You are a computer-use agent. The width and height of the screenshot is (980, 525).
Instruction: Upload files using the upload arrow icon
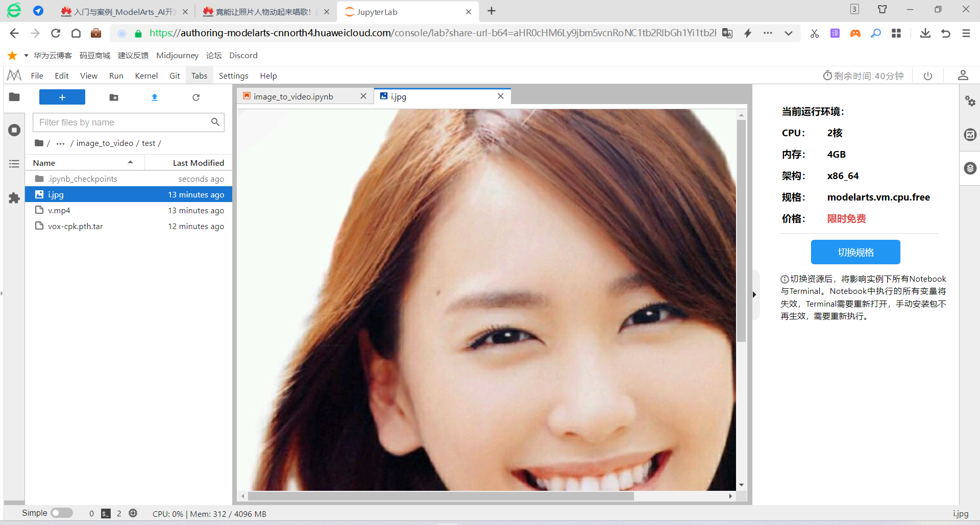[x=155, y=97]
